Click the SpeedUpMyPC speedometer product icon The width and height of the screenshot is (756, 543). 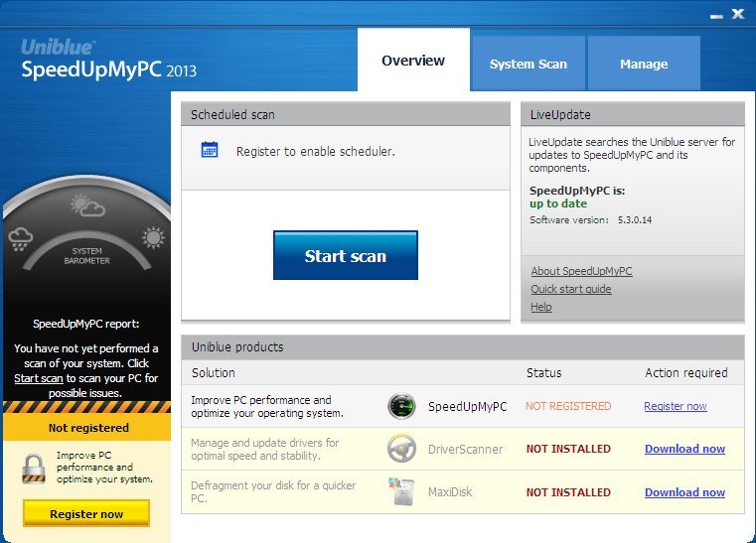(x=401, y=406)
